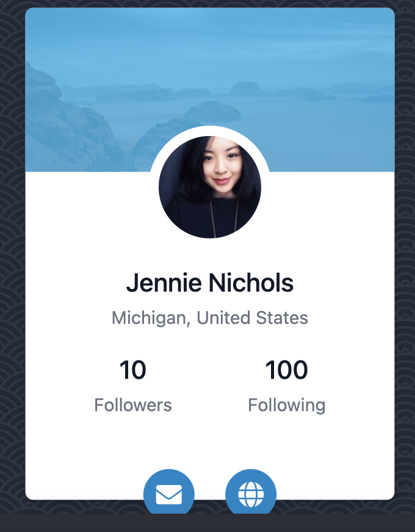Click the dark bar below the card

[x=208, y=523]
